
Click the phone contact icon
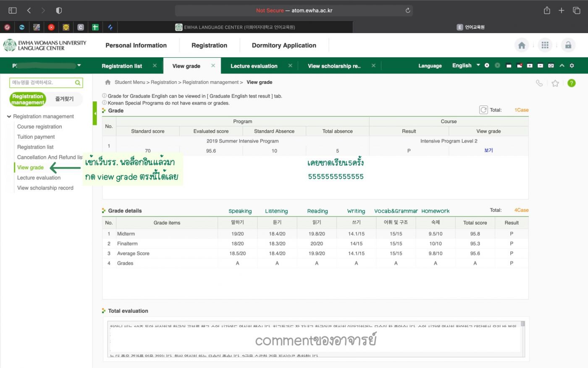tap(539, 83)
